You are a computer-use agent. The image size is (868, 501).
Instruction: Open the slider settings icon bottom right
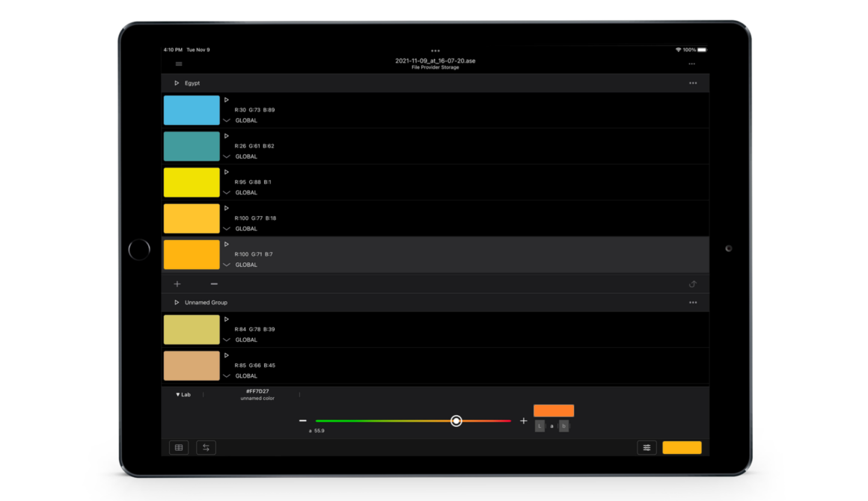coord(647,447)
